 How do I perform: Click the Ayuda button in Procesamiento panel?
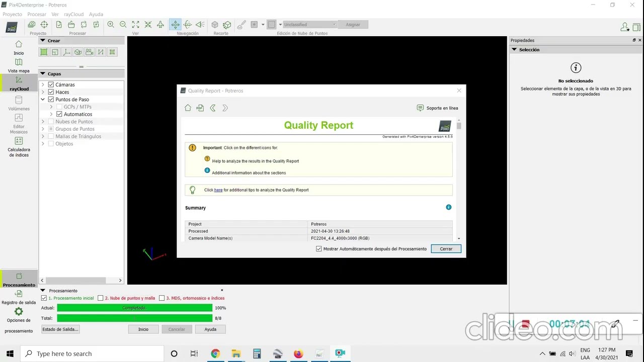point(210,329)
